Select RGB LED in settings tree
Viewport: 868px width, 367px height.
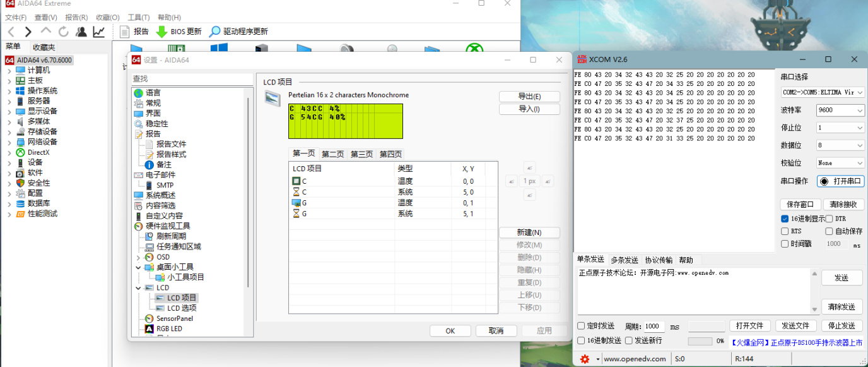coord(169,328)
